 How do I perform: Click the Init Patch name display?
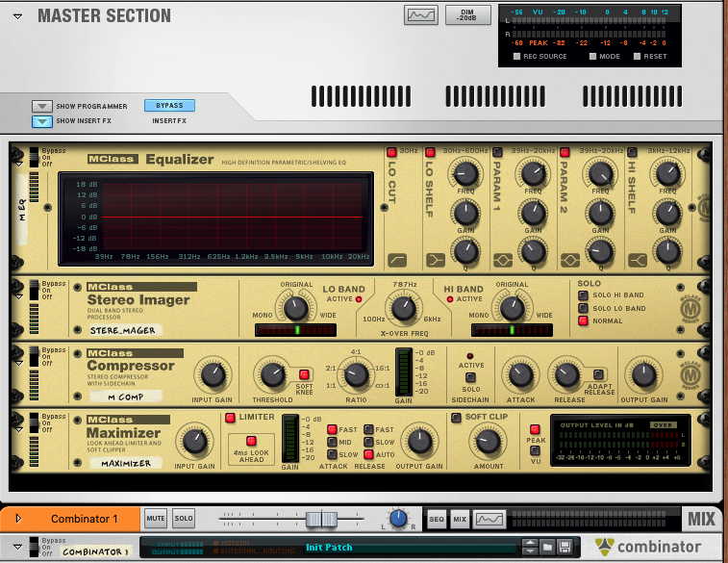pyautogui.click(x=411, y=548)
